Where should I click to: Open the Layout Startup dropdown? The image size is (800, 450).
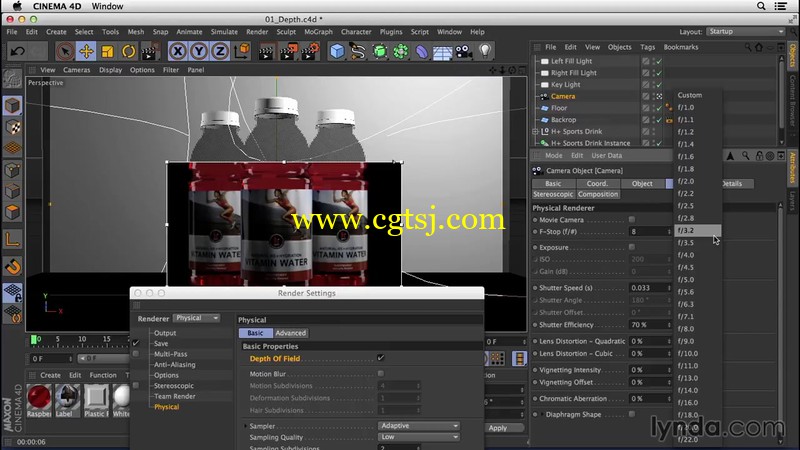pyautogui.click(x=746, y=32)
